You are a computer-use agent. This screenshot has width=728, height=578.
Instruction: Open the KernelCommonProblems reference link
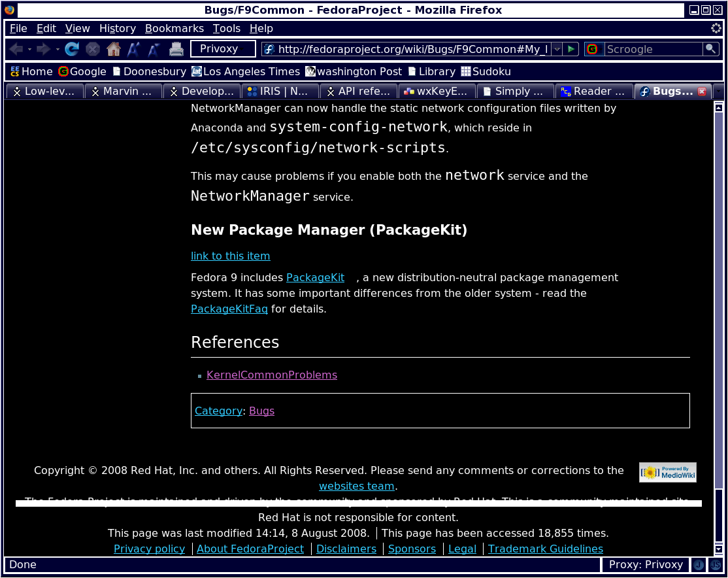[x=272, y=375]
